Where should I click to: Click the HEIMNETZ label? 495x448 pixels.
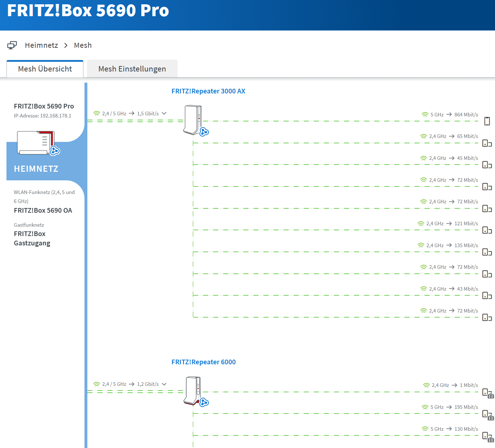36,169
